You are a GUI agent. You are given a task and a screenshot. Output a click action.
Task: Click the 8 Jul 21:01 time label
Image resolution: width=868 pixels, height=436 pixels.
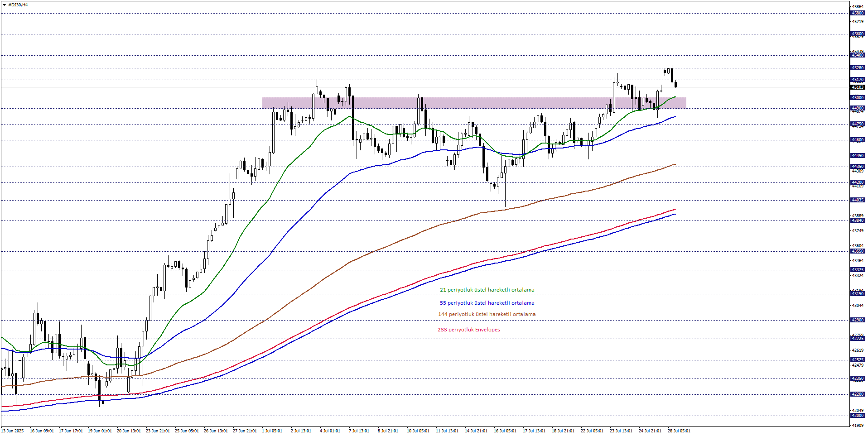pos(388,431)
